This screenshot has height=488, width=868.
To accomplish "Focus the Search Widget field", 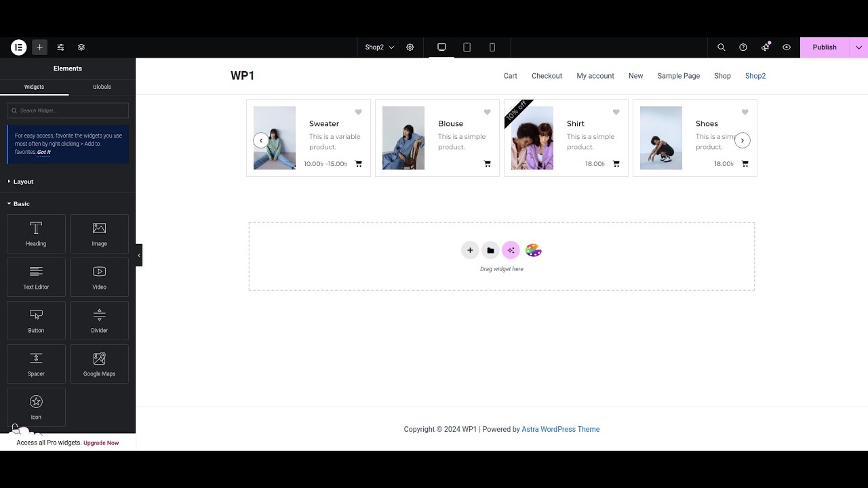I will [x=68, y=110].
